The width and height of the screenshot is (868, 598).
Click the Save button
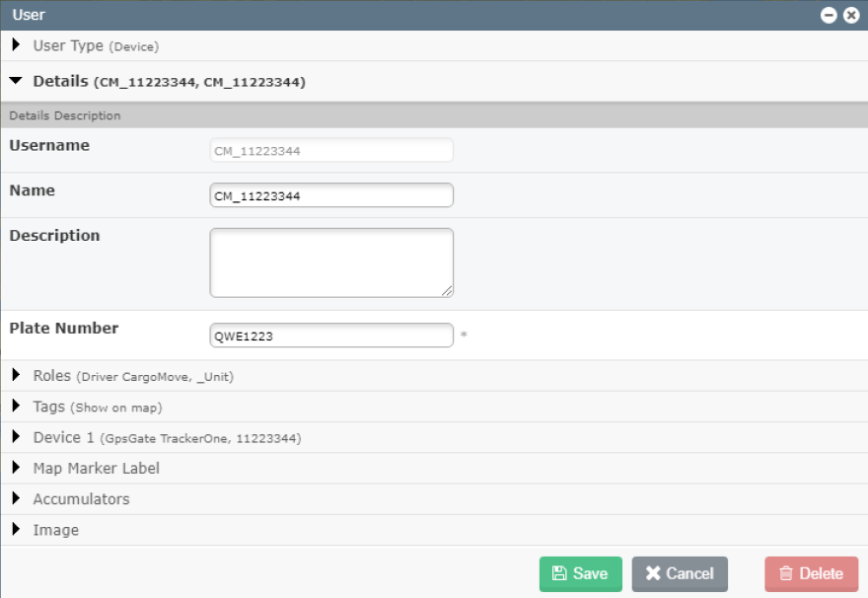point(581,574)
